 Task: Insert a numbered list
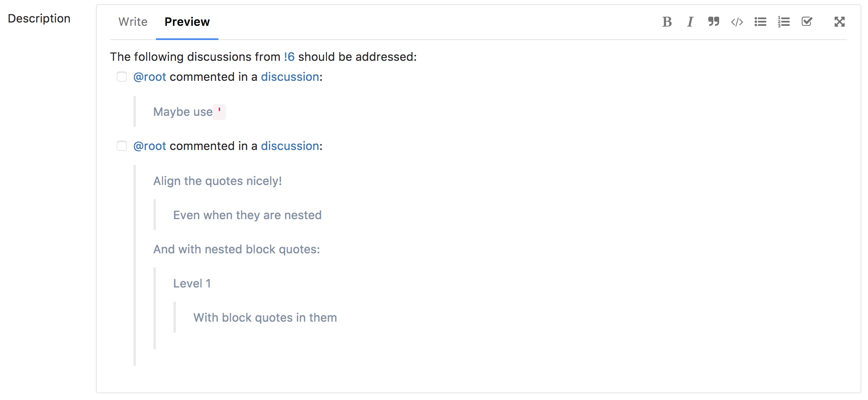(784, 22)
